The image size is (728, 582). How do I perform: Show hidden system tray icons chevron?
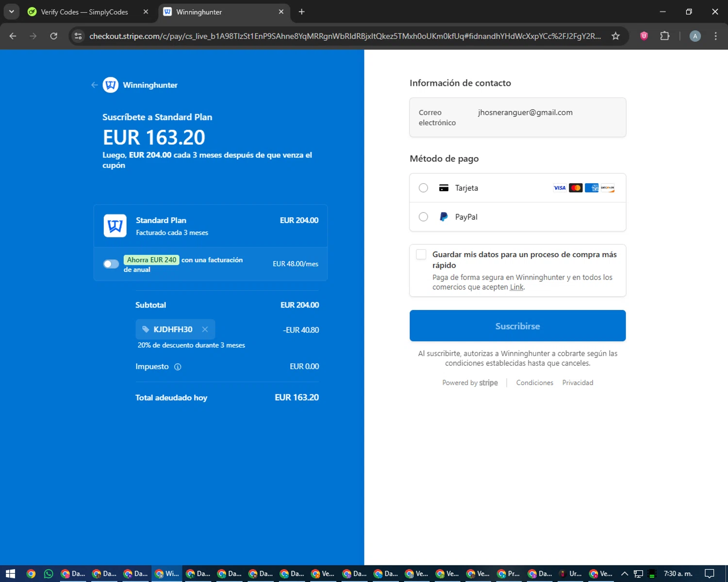(x=625, y=574)
